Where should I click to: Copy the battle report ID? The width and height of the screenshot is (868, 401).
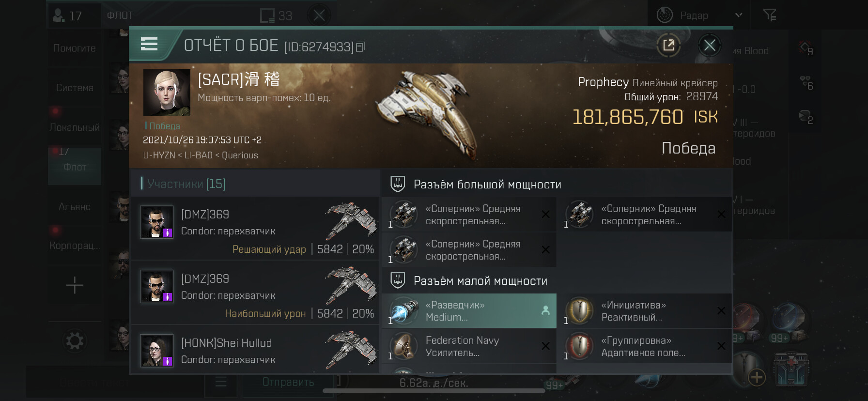pyautogui.click(x=360, y=47)
